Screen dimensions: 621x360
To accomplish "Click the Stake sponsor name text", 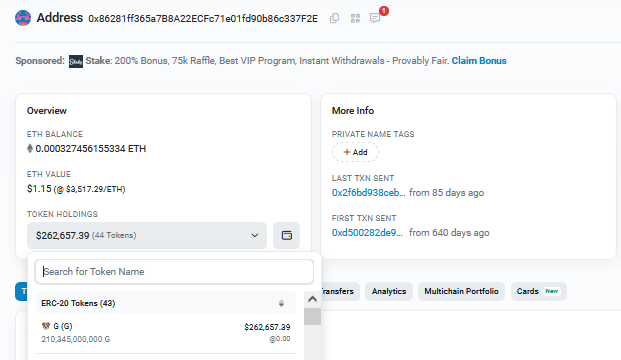I will [x=98, y=61].
